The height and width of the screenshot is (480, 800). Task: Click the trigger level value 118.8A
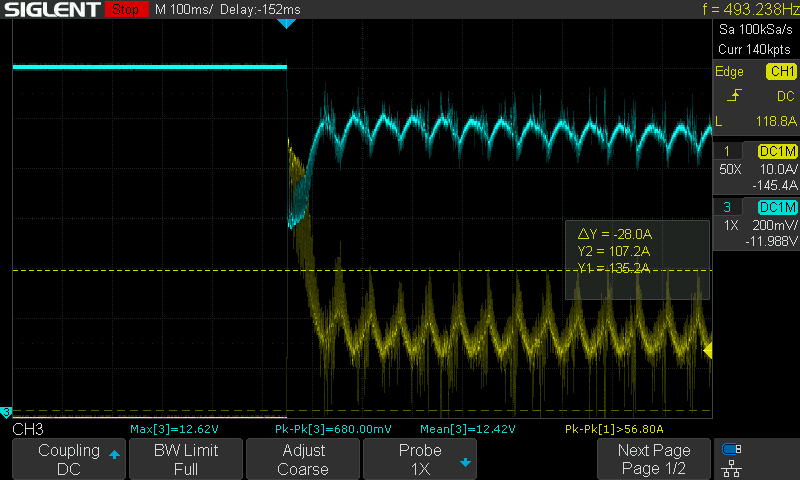click(x=776, y=121)
